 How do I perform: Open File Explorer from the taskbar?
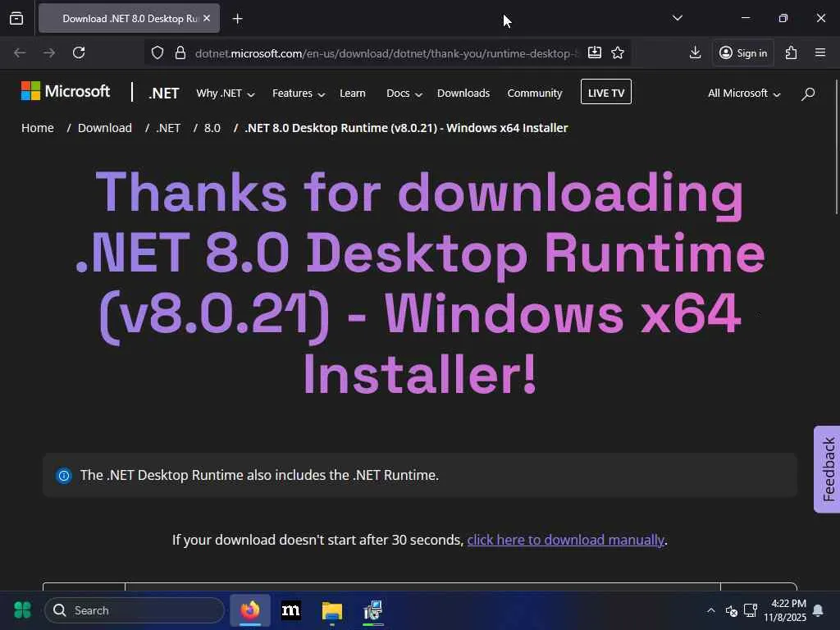point(332,610)
